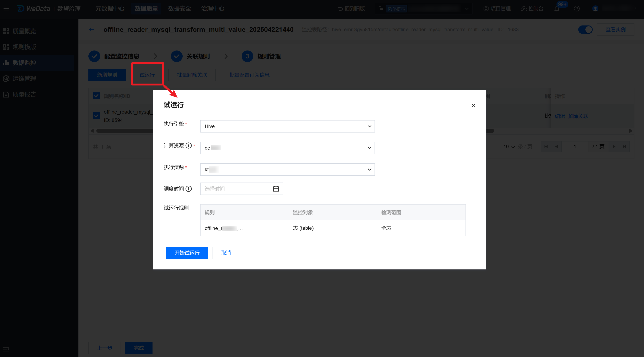Click 回到旧版 link

351,9
